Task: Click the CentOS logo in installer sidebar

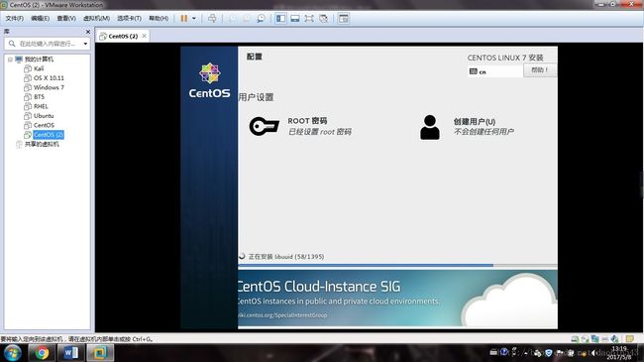Action: tap(209, 81)
